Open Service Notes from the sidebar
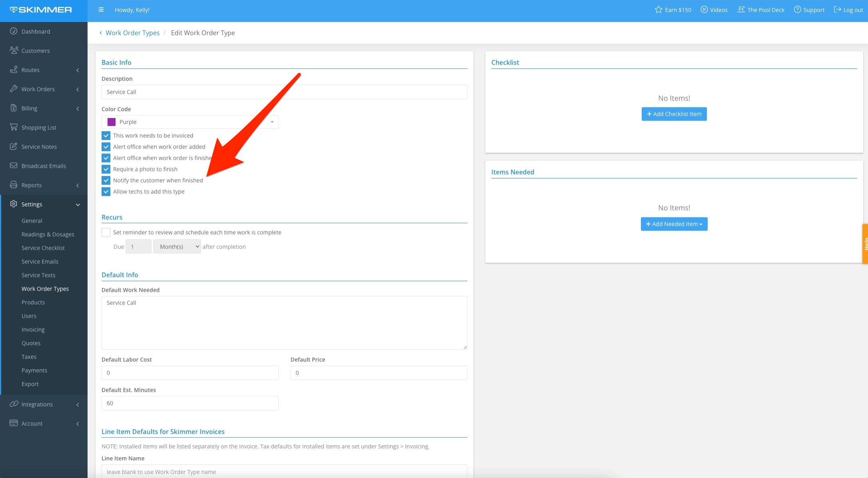Viewport: 868px width, 478px height. [x=39, y=146]
